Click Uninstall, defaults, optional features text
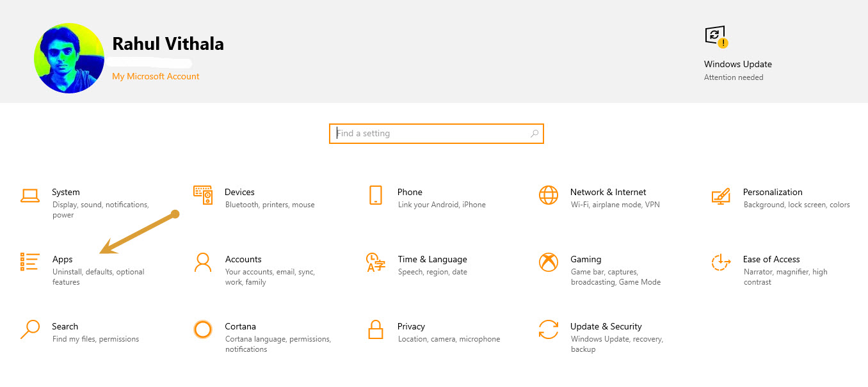The height and width of the screenshot is (387, 868). pyautogui.click(x=99, y=277)
